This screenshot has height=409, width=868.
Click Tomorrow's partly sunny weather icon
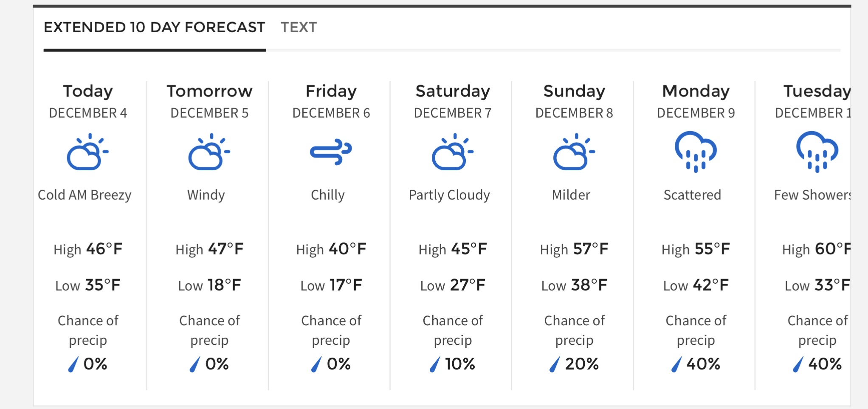(x=209, y=152)
